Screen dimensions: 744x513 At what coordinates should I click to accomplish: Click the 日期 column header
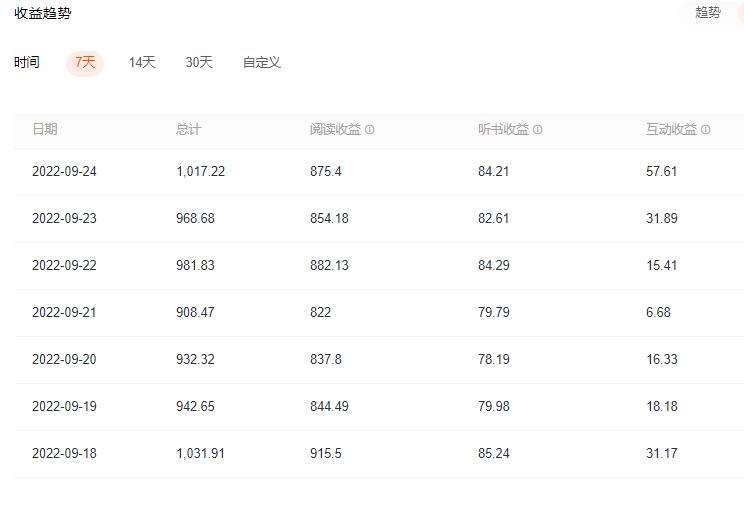click(x=45, y=130)
